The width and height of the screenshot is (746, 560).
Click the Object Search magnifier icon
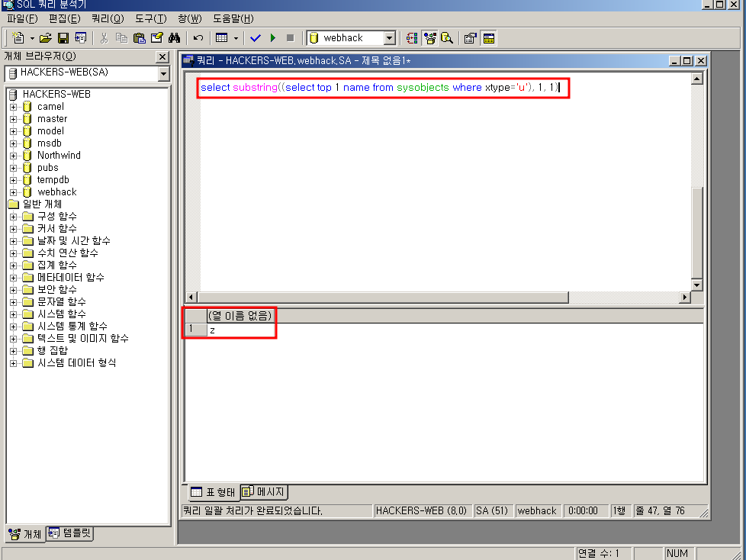(447, 38)
